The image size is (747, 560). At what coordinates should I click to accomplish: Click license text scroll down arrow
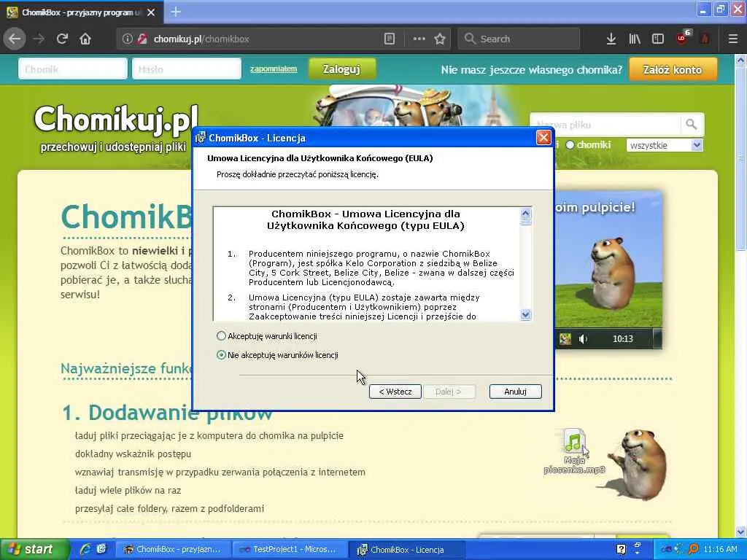click(x=525, y=315)
